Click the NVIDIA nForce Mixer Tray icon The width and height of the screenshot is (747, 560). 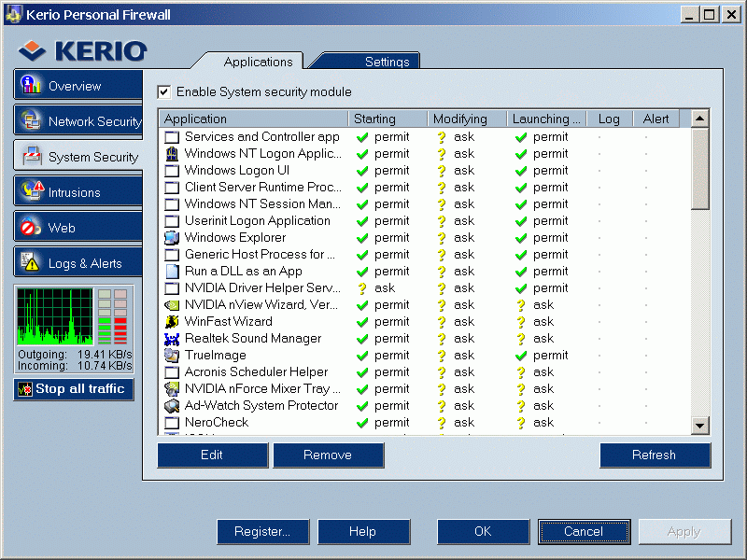tap(172, 388)
